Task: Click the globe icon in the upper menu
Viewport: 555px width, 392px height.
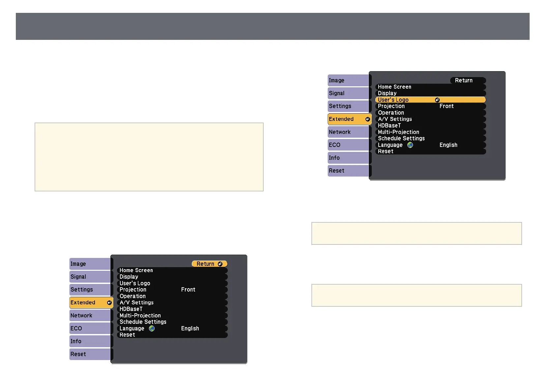Action: pyautogui.click(x=410, y=145)
